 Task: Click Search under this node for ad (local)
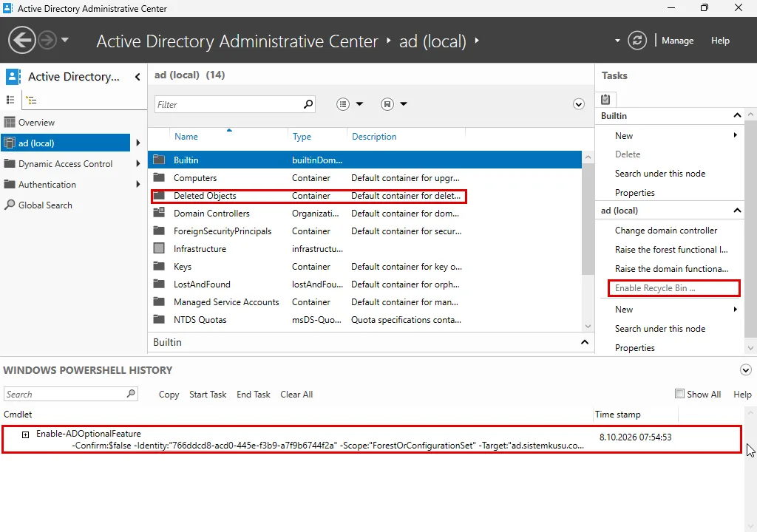pos(660,329)
